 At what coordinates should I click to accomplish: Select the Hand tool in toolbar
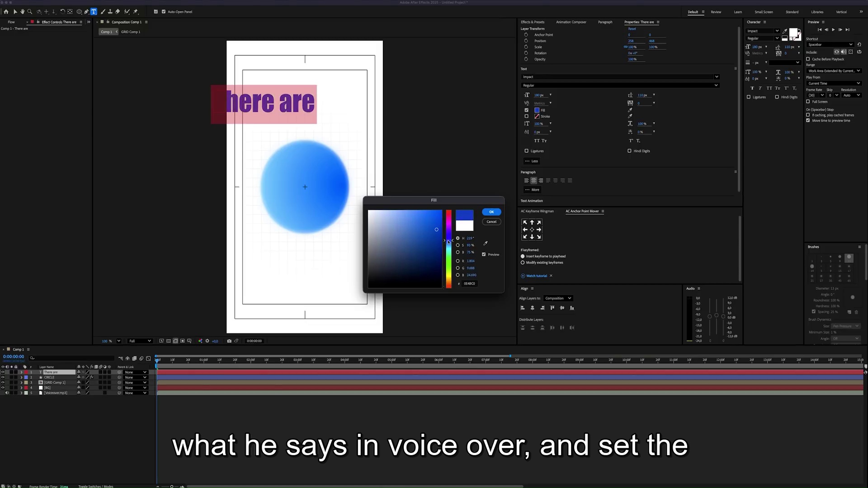(x=22, y=12)
